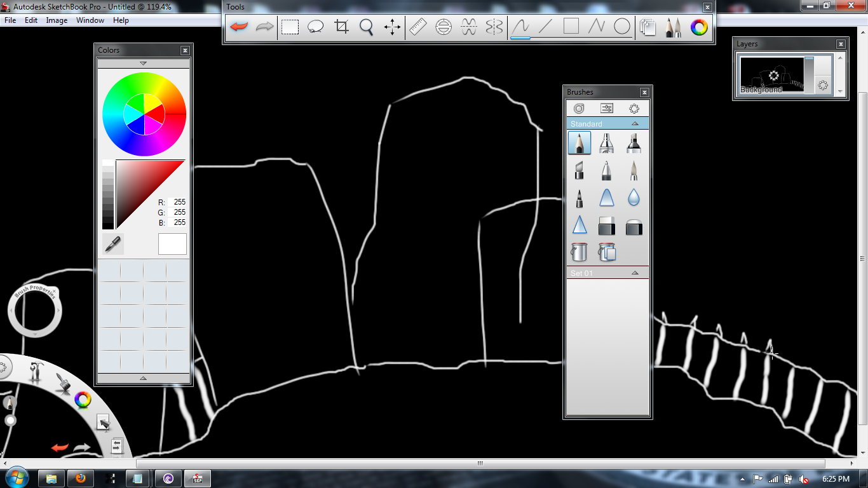Open the Image menu
Screen dimensions: 868x488
pos(57,20)
